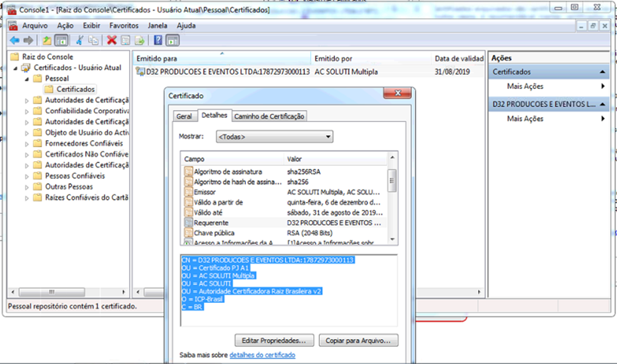This screenshot has height=364, width=617.
Task: Click the red X Delete toolbar icon
Action: coord(112,40)
